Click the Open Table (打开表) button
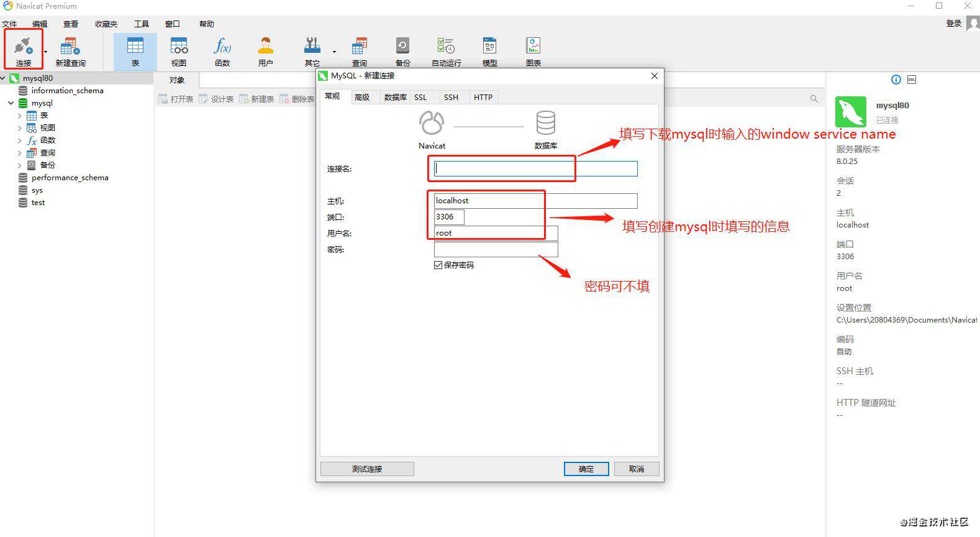 point(176,99)
